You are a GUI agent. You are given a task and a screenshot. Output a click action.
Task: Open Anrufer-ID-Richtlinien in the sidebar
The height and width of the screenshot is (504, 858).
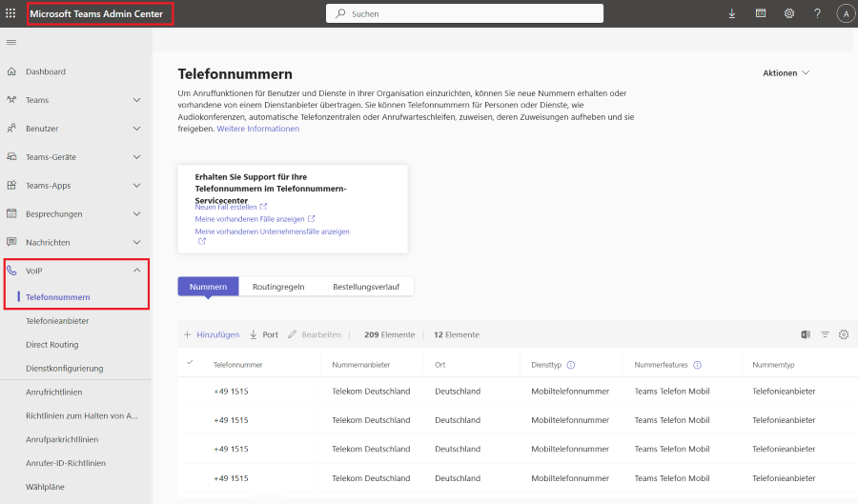66,463
